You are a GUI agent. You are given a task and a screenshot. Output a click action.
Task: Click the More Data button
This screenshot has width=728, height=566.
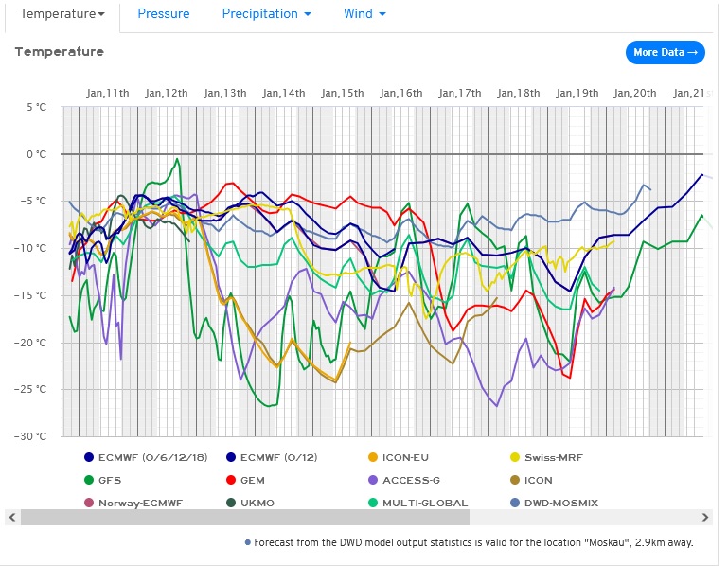point(666,52)
